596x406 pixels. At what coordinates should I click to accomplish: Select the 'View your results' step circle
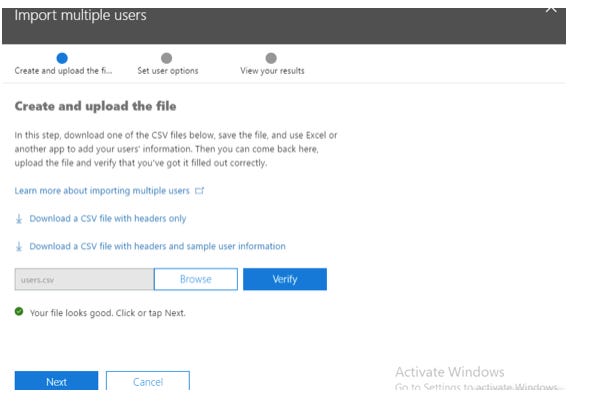coord(271,58)
